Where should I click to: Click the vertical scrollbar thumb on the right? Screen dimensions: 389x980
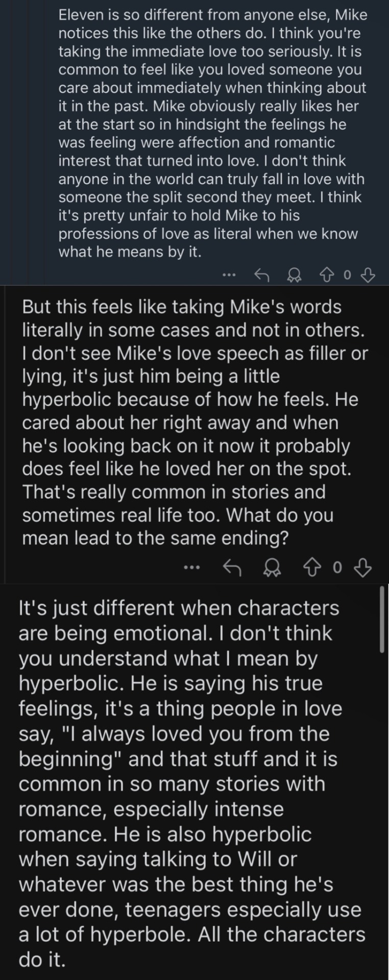[382, 619]
